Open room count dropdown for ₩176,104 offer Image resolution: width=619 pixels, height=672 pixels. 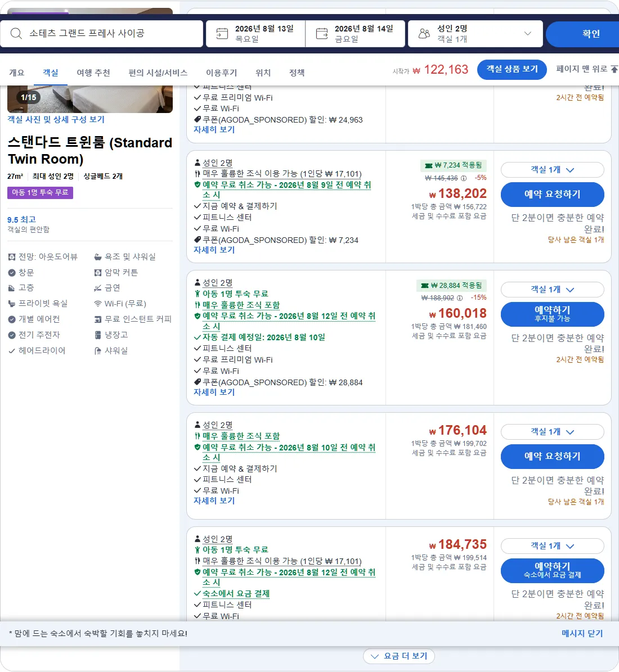click(x=552, y=432)
